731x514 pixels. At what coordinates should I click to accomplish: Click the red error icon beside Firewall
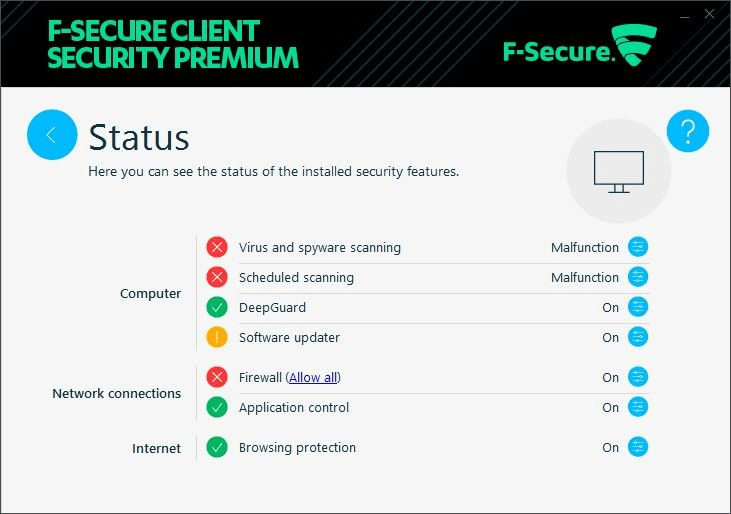pos(217,377)
